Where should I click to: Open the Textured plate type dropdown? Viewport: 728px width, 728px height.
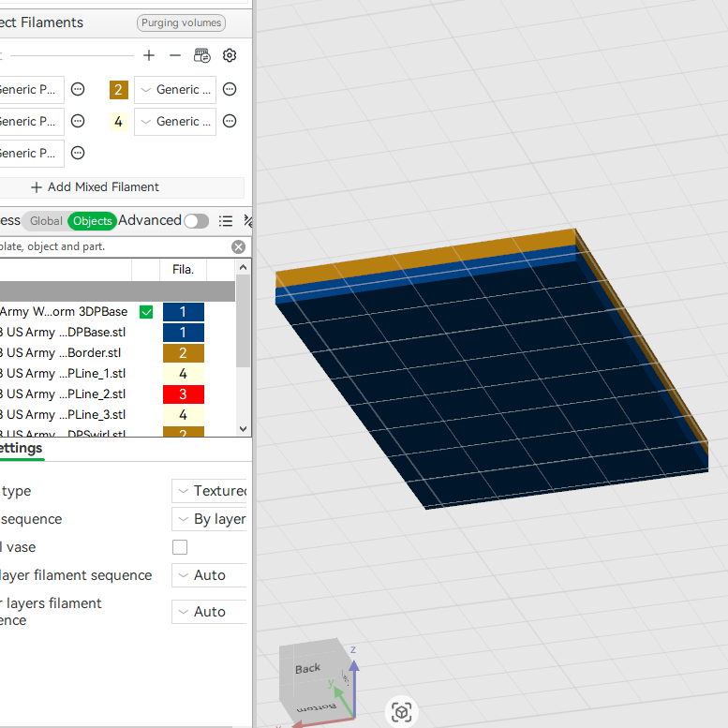tap(209, 491)
